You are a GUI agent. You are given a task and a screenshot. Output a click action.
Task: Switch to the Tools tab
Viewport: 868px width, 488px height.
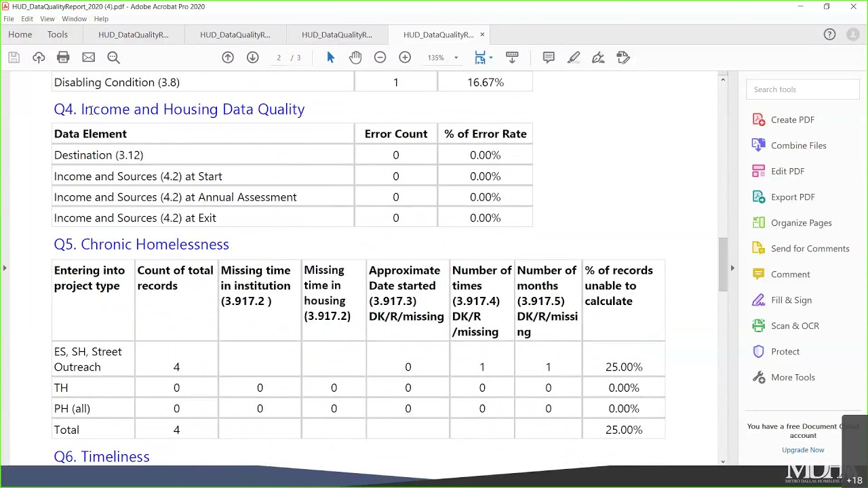(x=58, y=35)
